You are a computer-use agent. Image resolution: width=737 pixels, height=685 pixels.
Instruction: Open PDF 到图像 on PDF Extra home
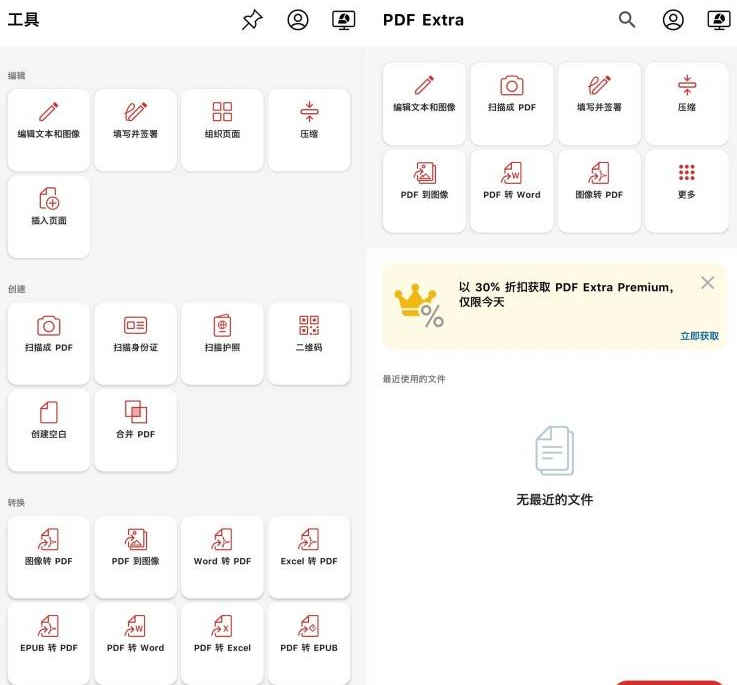pos(424,191)
